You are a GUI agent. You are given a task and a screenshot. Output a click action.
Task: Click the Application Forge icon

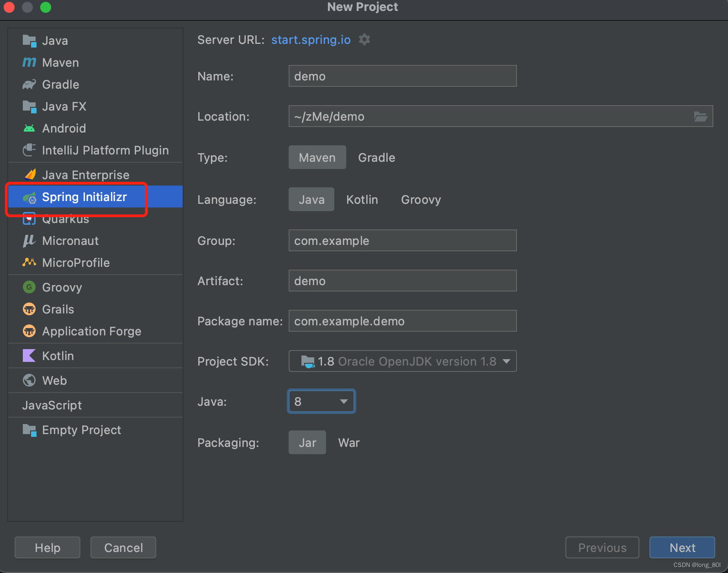pos(29,331)
